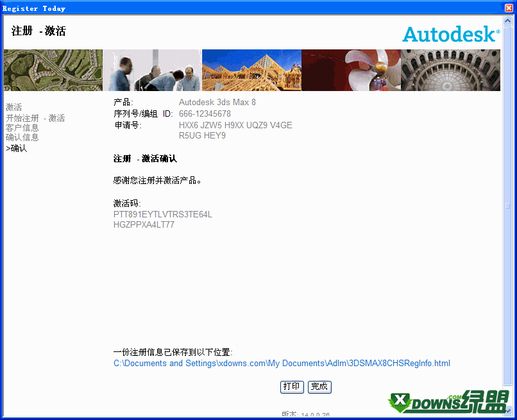Image resolution: width=517 pixels, height=420 pixels.
Task: Click the 打印 print button
Action: (292, 387)
